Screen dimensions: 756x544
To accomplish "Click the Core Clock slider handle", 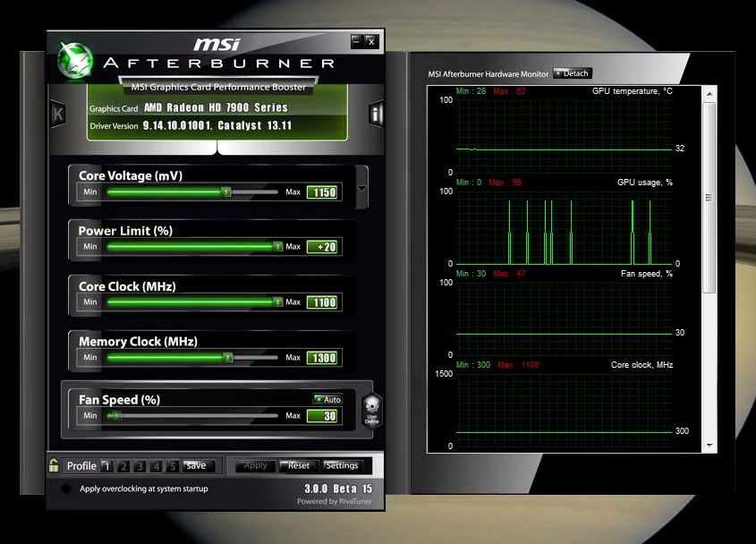I will pos(277,302).
